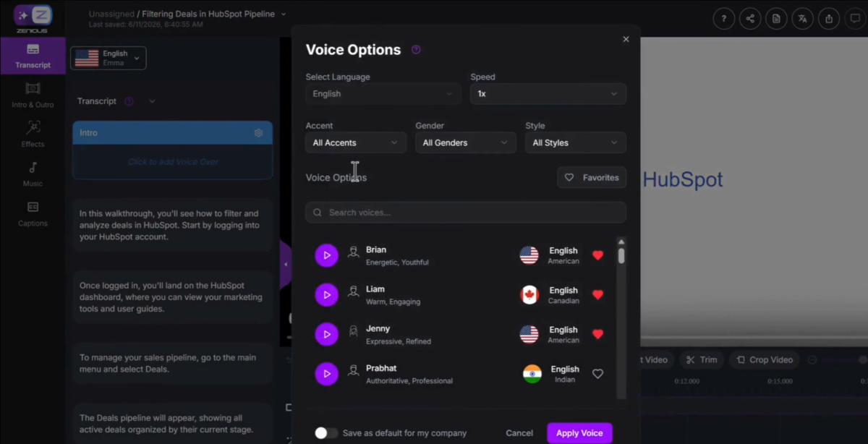Open the Speed 1x dropdown

coord(548,94)
